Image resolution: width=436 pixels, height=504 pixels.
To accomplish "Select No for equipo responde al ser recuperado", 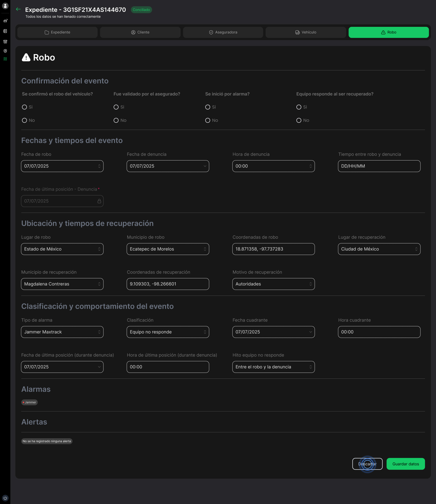I will point(299,120).
